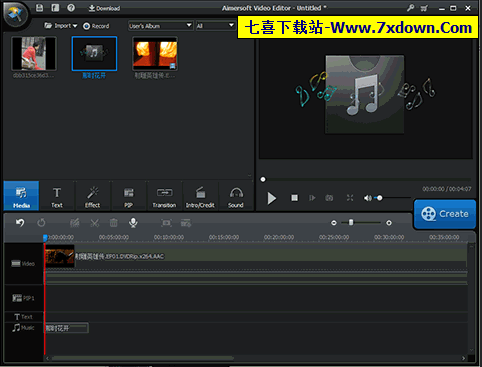The width and height of the screenshot is (482, 367).
Task: Click the Music track label
Action: (x=23, y=328)
